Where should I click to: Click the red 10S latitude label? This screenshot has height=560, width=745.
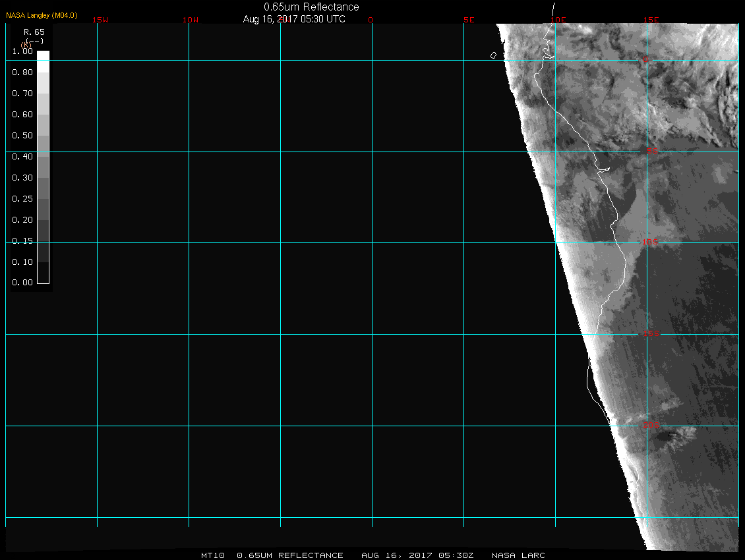point(650,243)
